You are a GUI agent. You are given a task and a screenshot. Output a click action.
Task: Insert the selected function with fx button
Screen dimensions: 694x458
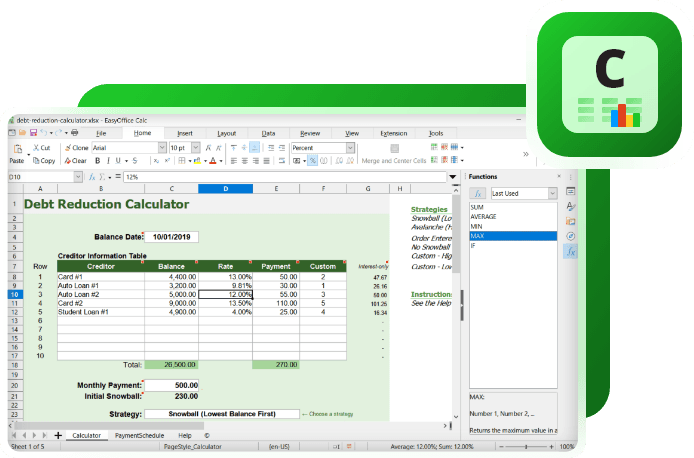point(479,193)
